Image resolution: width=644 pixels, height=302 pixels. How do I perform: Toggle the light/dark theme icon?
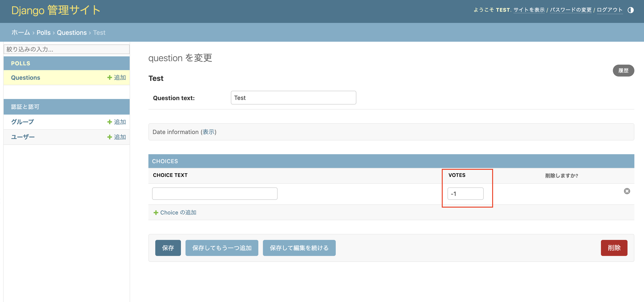tap(630, 10)
